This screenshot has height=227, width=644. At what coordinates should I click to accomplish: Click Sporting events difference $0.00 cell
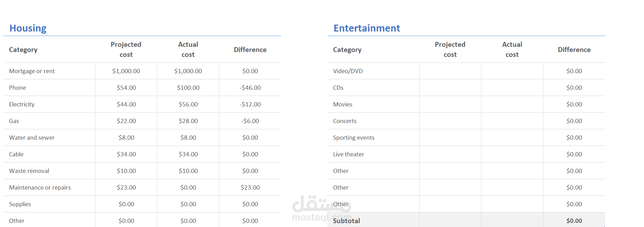click(x=574, y=138)
